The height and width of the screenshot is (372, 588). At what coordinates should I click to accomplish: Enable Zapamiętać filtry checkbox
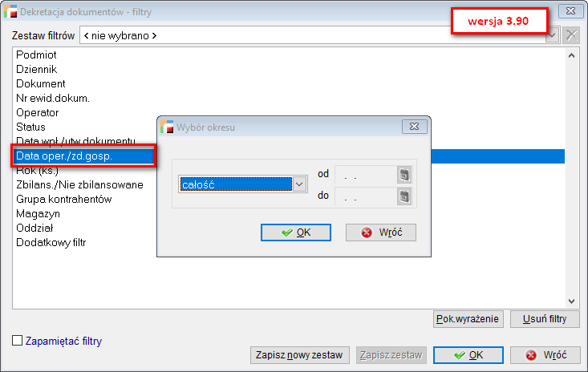[18, 341]
